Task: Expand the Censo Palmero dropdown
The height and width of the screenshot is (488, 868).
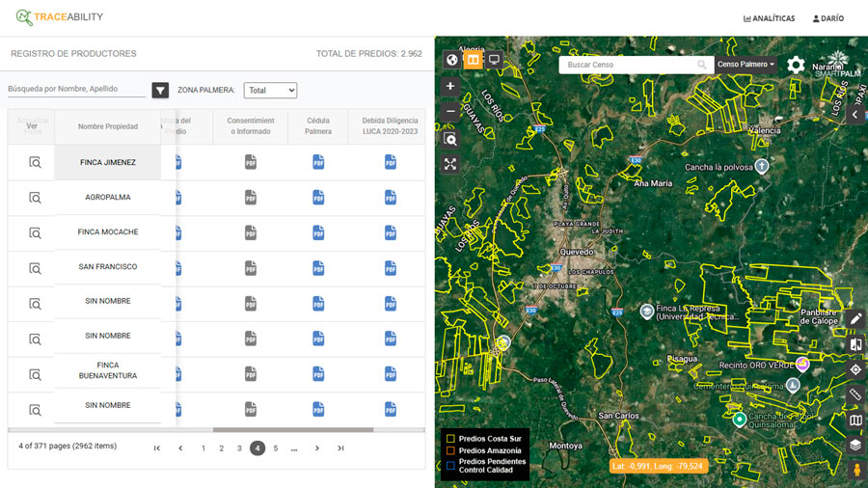Action: (746, 65)
